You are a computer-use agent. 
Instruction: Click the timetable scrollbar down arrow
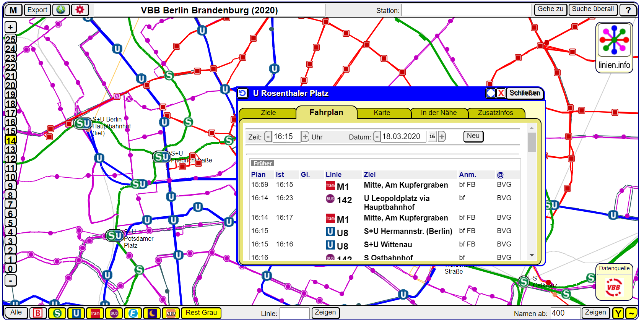(532, 255)
